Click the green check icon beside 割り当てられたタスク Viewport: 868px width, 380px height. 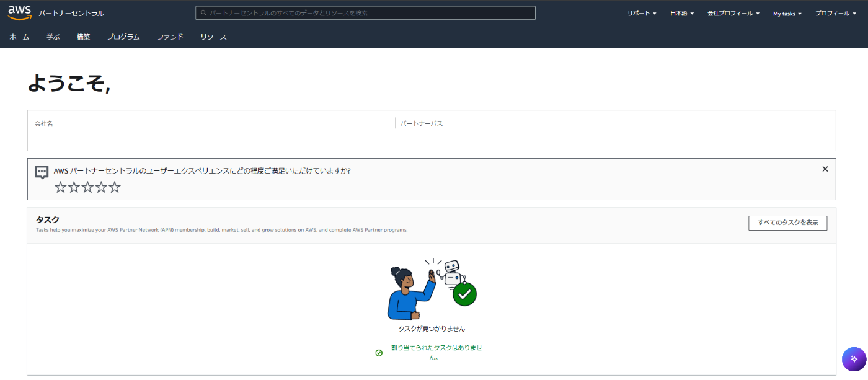click(379, 353)
